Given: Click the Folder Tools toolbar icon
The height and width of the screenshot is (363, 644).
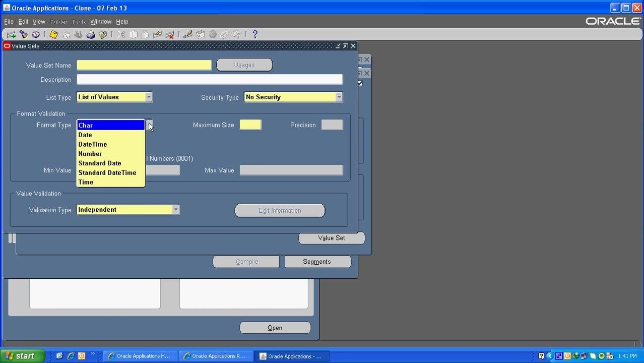Looking at the screenshot, I should (x=236, y=35).
